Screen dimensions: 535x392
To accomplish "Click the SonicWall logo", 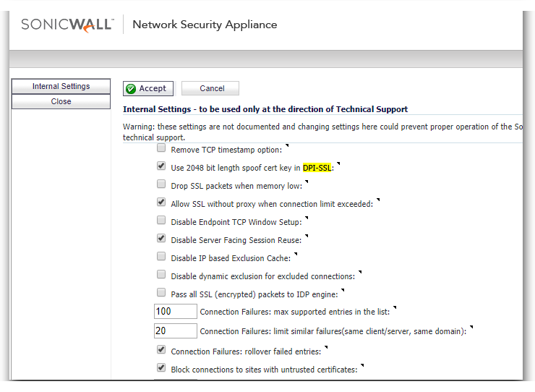I will (67, 25).
